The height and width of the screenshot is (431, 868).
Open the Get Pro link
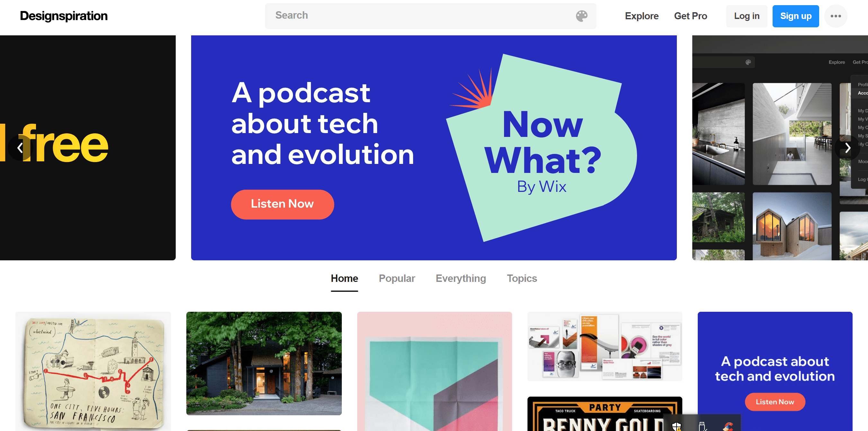[690, 16]
